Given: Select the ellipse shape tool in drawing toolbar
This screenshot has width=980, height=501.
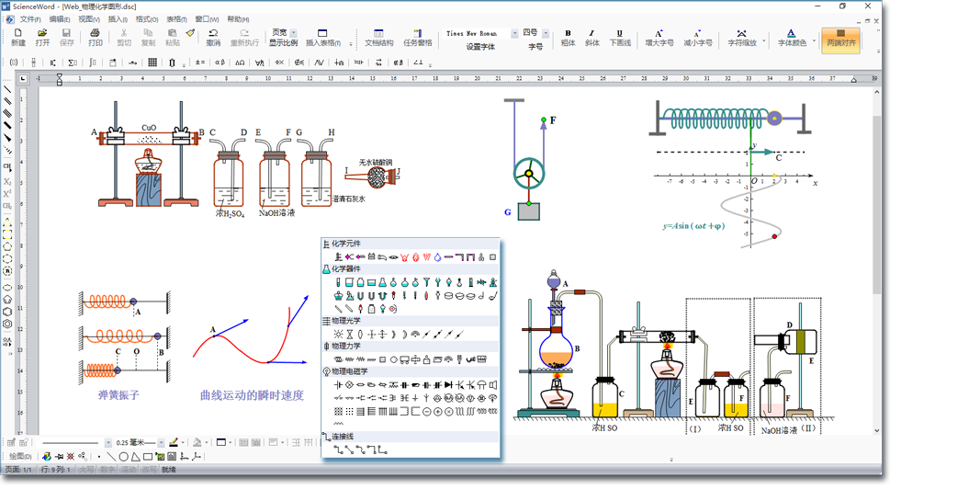Looking at the screenshot, I should pyautogui.click(x=123, y=457).
